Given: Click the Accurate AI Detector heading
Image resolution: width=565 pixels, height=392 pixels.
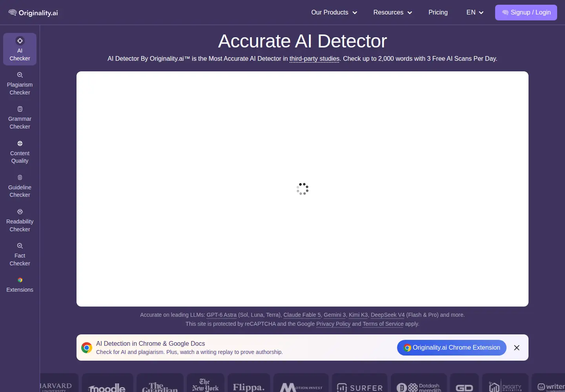Looking at the screenshot, I should tap(303, 41).
